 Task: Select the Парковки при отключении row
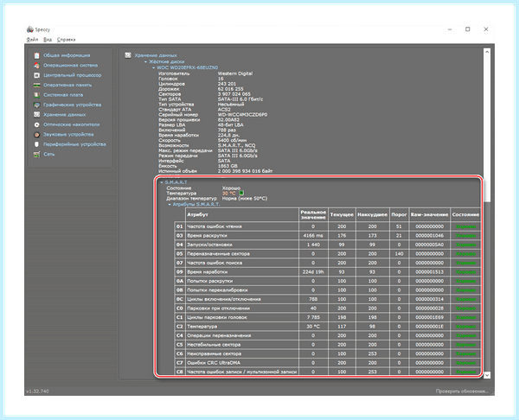click(327, 309)
